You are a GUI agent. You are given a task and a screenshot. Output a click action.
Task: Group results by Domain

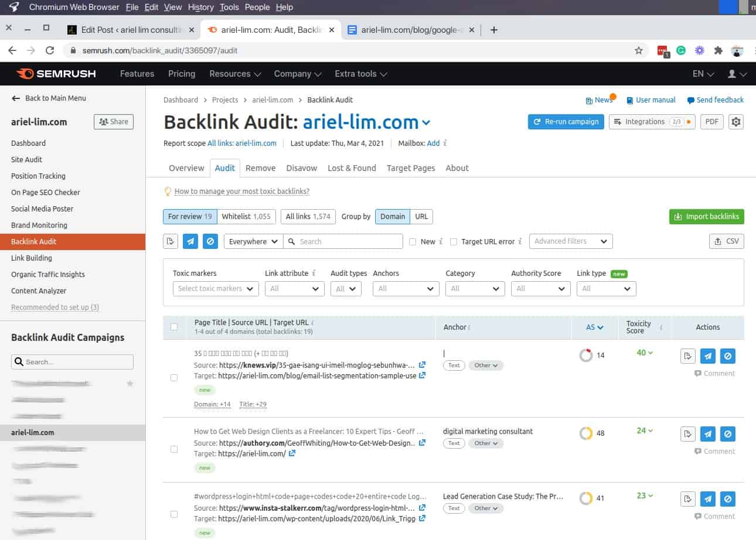(393, 216)
